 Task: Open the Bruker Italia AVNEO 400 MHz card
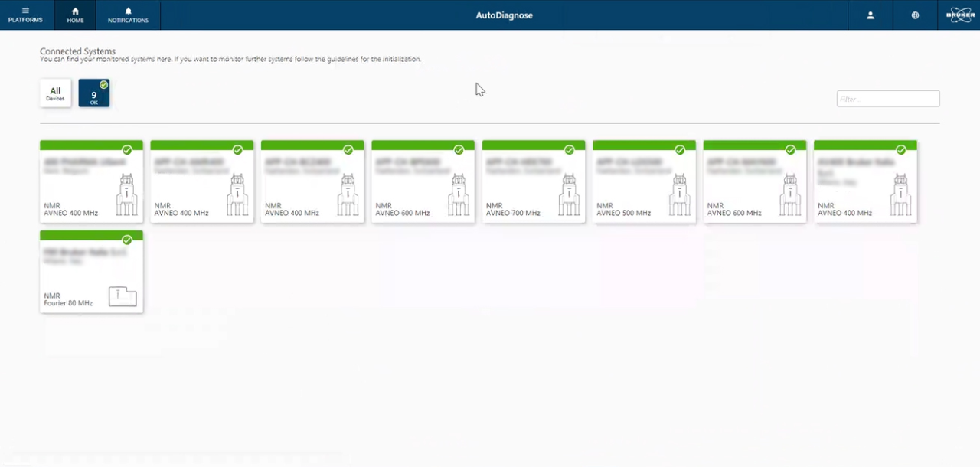[865, 184]
